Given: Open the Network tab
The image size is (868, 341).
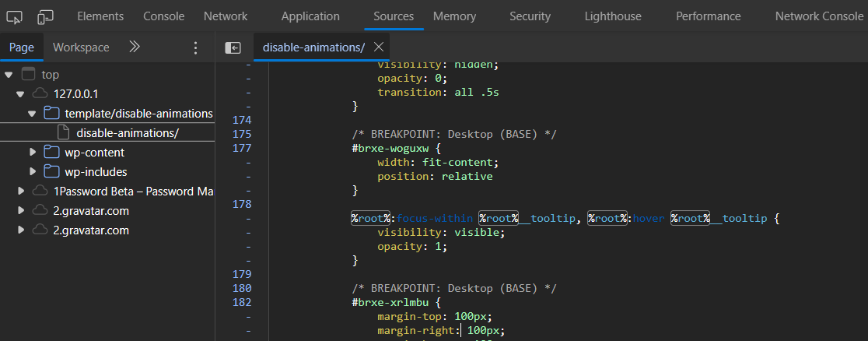Looking at the screenshot, I should coord(226,16).
